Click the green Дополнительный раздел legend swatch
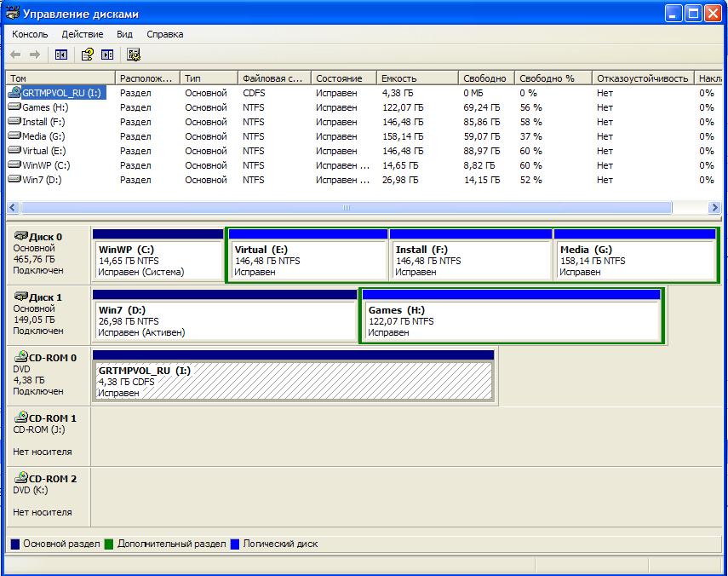This screenshot has width=728, height=576. point(110,544)
